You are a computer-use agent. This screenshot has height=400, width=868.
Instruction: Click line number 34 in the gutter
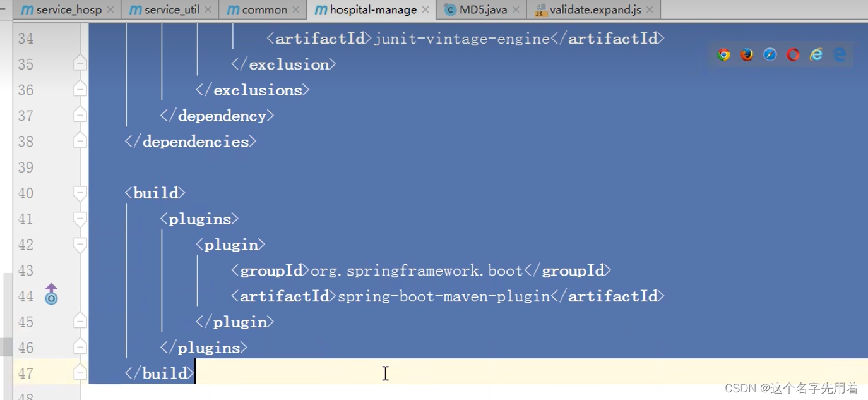(26, 39)
